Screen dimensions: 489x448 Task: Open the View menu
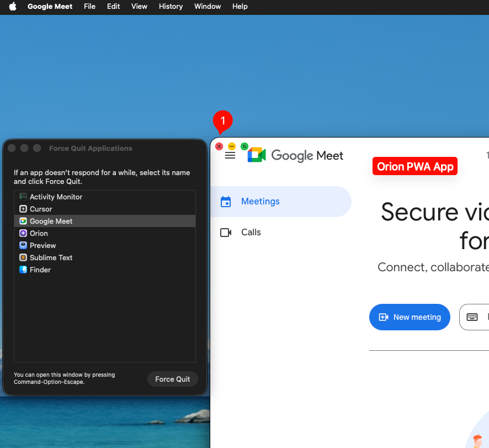[139, 7]
